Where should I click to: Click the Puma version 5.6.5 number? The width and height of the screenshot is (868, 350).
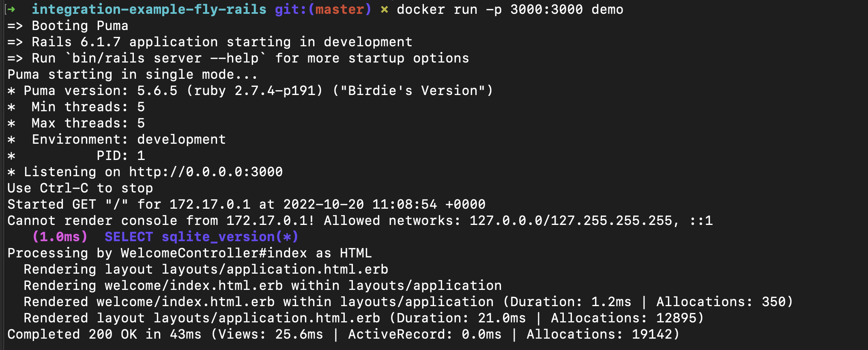[x=157, y=91]
